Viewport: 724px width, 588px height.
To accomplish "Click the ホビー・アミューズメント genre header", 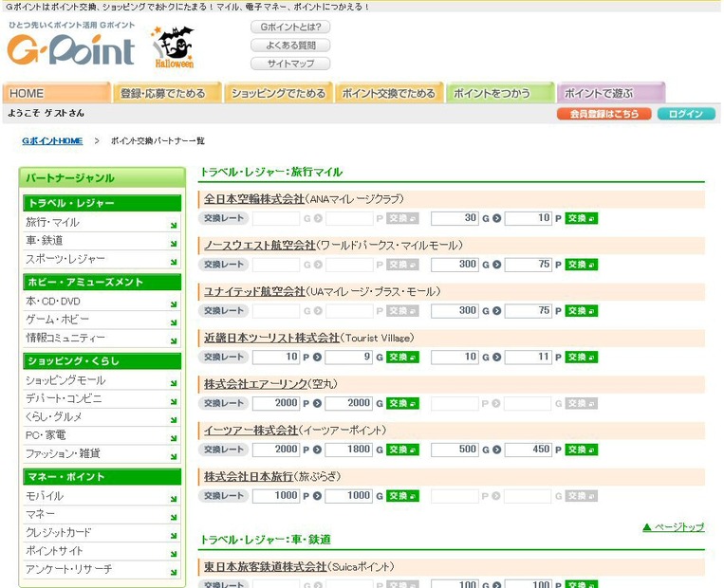I will (102, 282).
